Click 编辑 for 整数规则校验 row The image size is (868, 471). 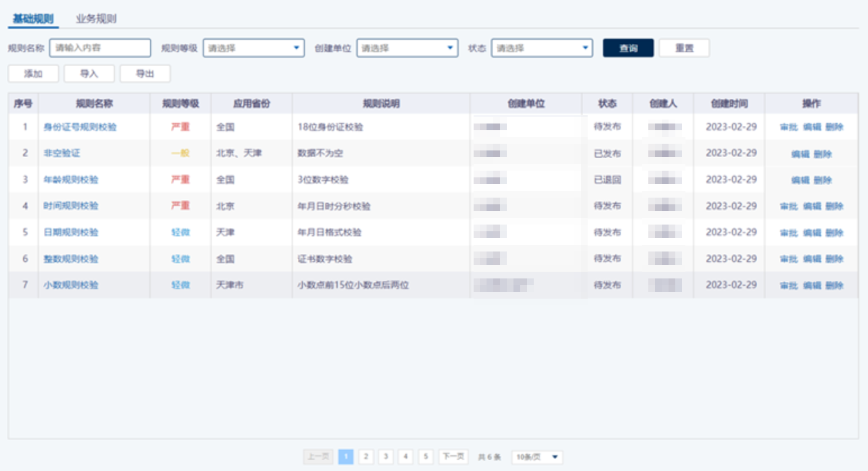point(812,259)
